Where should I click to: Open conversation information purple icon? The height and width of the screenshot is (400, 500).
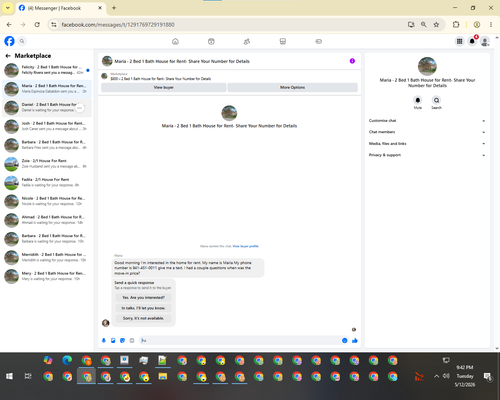(352, 61)
